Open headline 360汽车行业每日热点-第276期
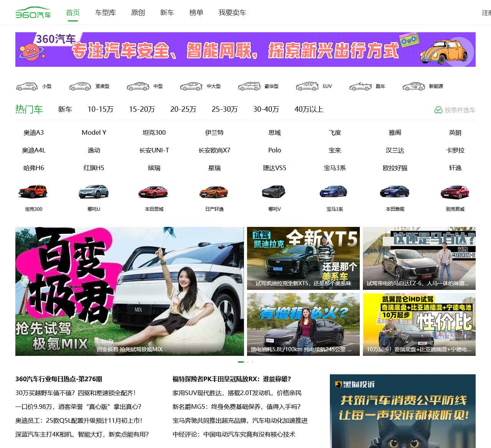The width and height of the screenshot is (491, 448). click(x=59, y=379)
